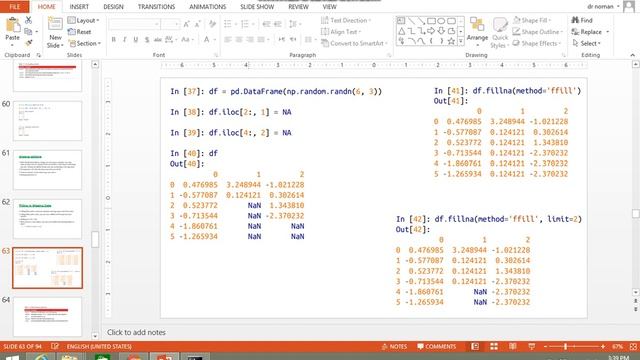Collapse the ribbon with chevron
The image size is (640, 360).
point(632,55)
